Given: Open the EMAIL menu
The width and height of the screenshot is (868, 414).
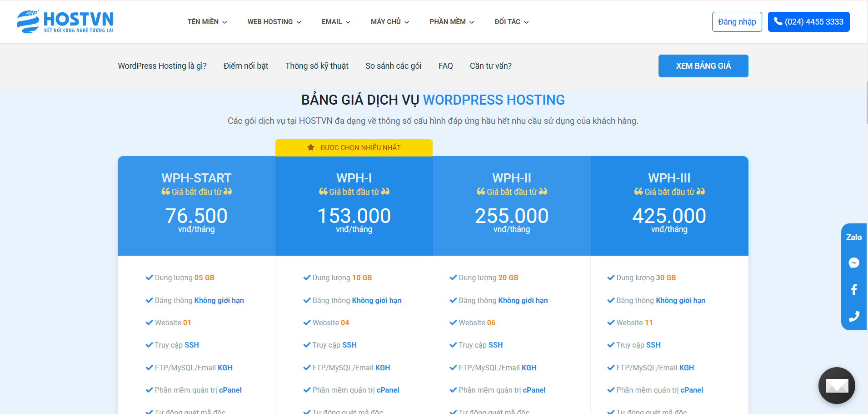Looking at the screenshot, I should pos(335,22).
